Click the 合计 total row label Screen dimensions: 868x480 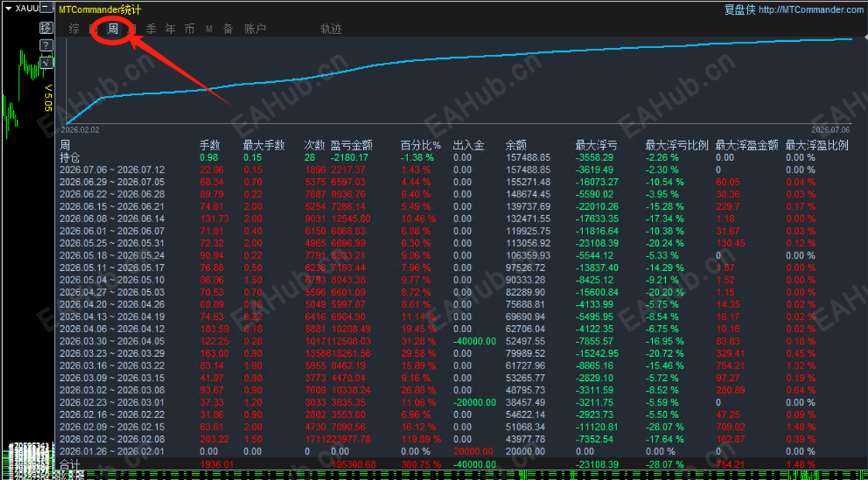(x=69, y=465)
